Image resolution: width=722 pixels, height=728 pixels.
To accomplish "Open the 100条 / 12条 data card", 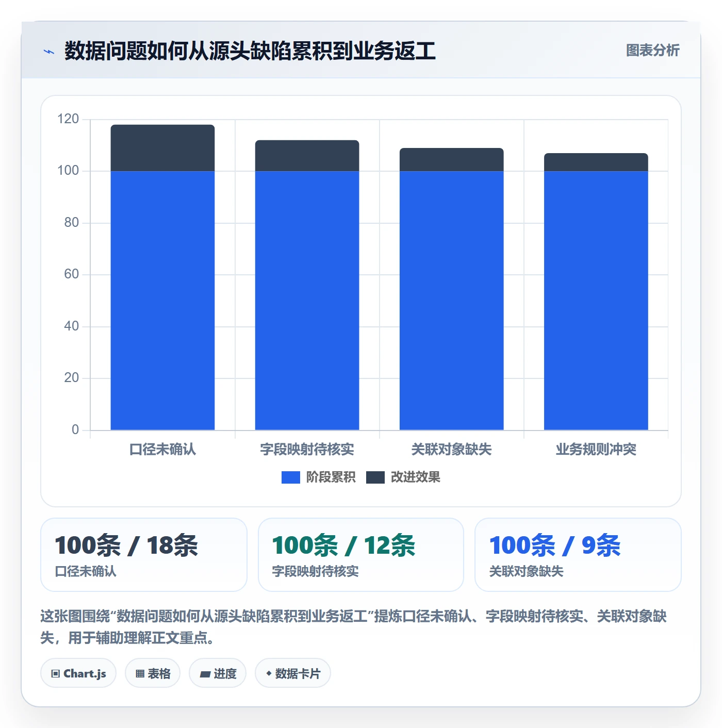I will tap(361, 555).
